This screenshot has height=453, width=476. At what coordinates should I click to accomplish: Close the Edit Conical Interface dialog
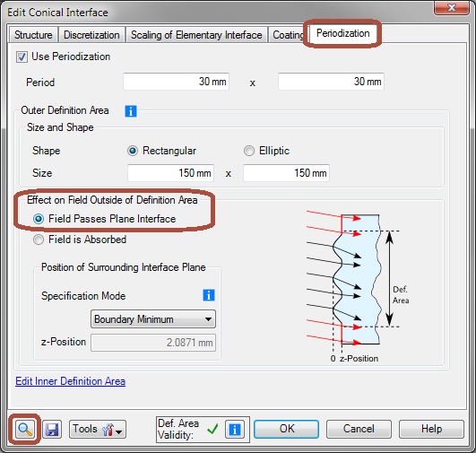[452, 7]
